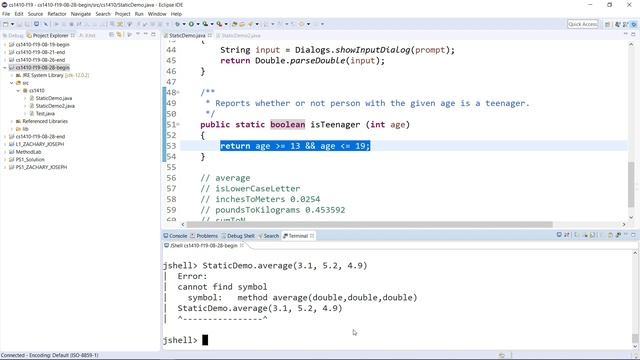Screen dimensions: 640x360
Task: Click the Open Type folder icon
Action: coord(242,24)
